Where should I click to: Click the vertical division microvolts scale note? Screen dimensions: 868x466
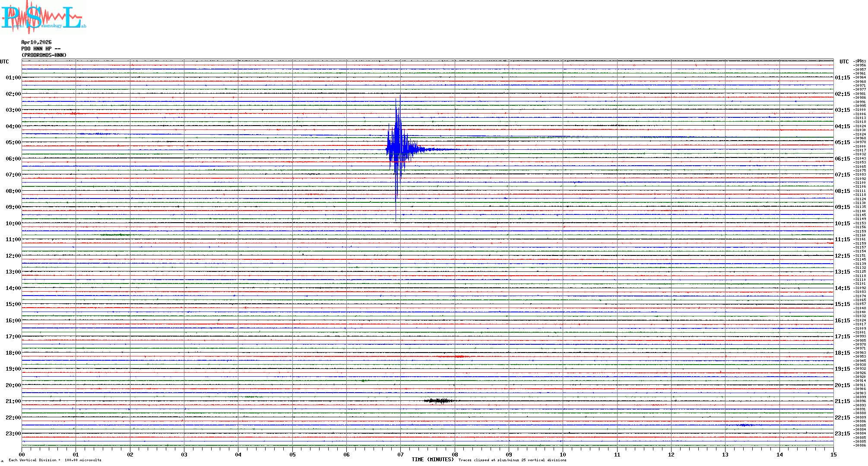tap(55, 460)
